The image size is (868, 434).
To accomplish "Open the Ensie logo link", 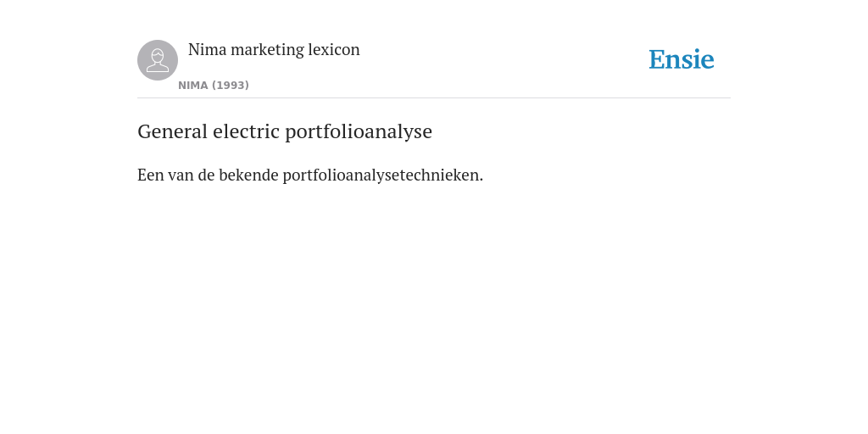I will pyautogui.click(x=682, y=59).
